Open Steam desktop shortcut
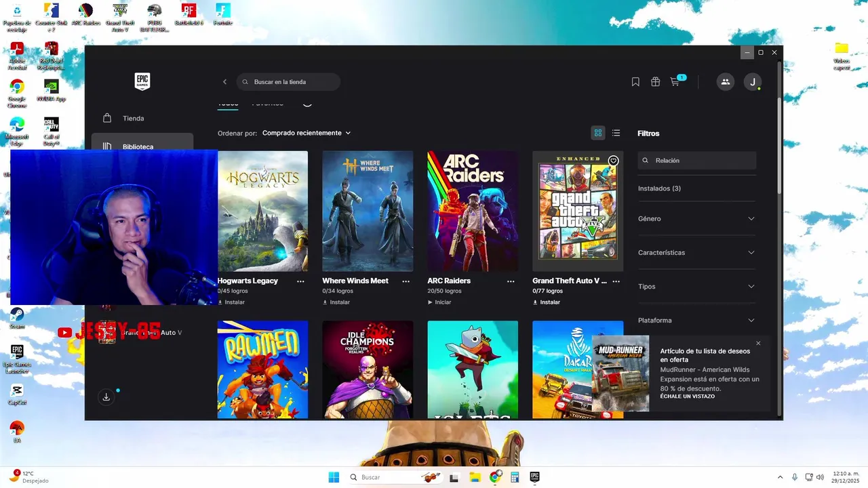 [17, 318]
